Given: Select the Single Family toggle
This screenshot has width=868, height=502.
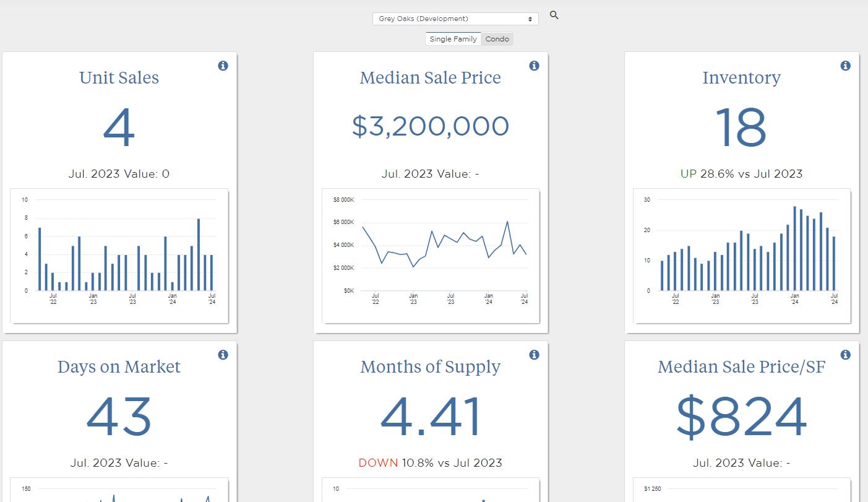Looking at the screenshot, I should tap(453, 39).
